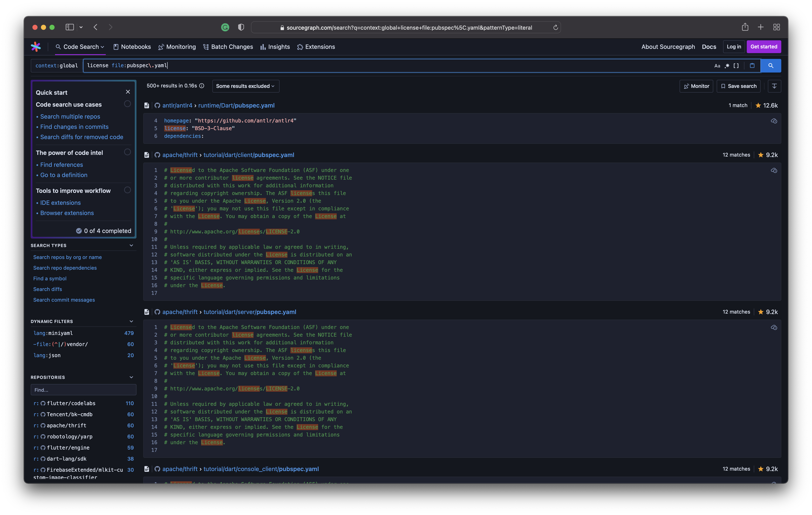812x515 pixels.
Task: Open the Insights tab
Action: tap(275, 47)
